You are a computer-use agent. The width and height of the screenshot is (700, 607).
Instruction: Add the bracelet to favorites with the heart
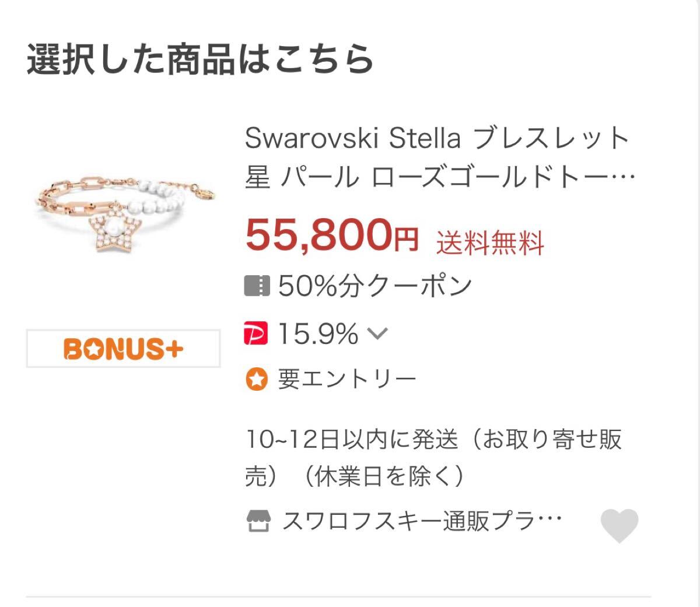(x=619, y=525)
